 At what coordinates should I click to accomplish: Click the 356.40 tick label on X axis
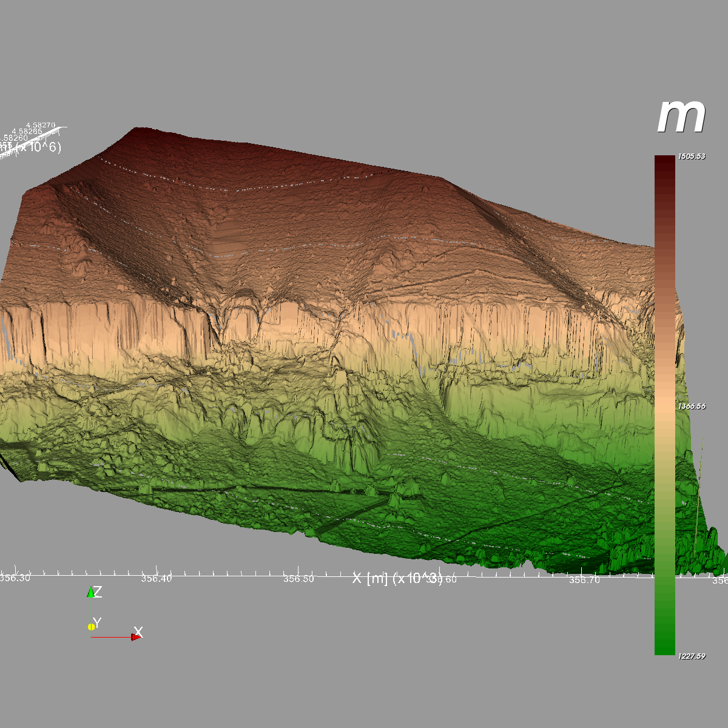pyautogui.click(x=157, y=579)
